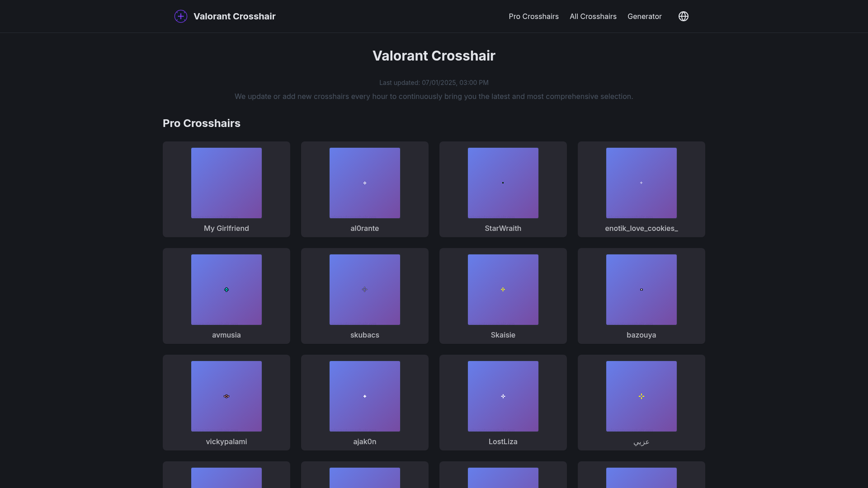Click the vickypalami name label
The image size is (868, 488).
point(226,441)
